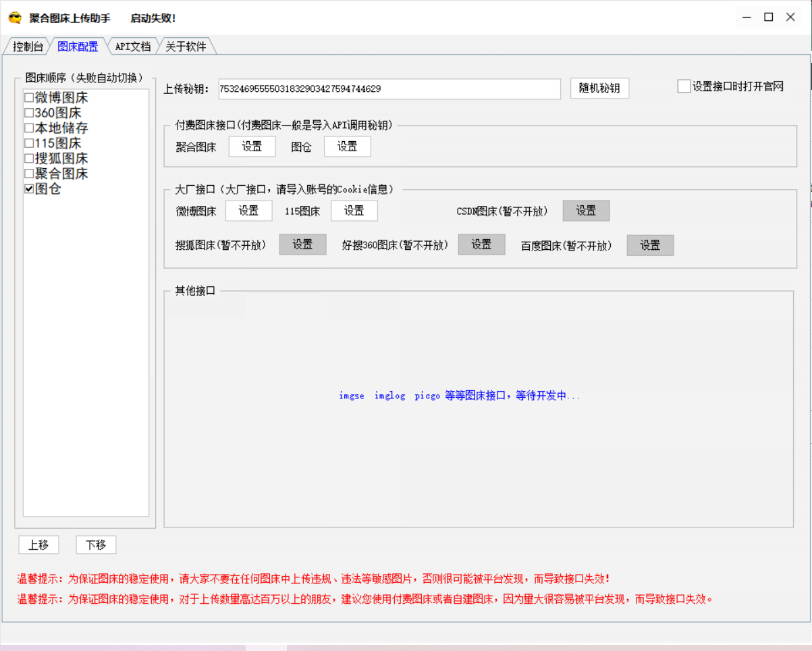Click the 大厂接口 group heading

[x=284, y=189]
